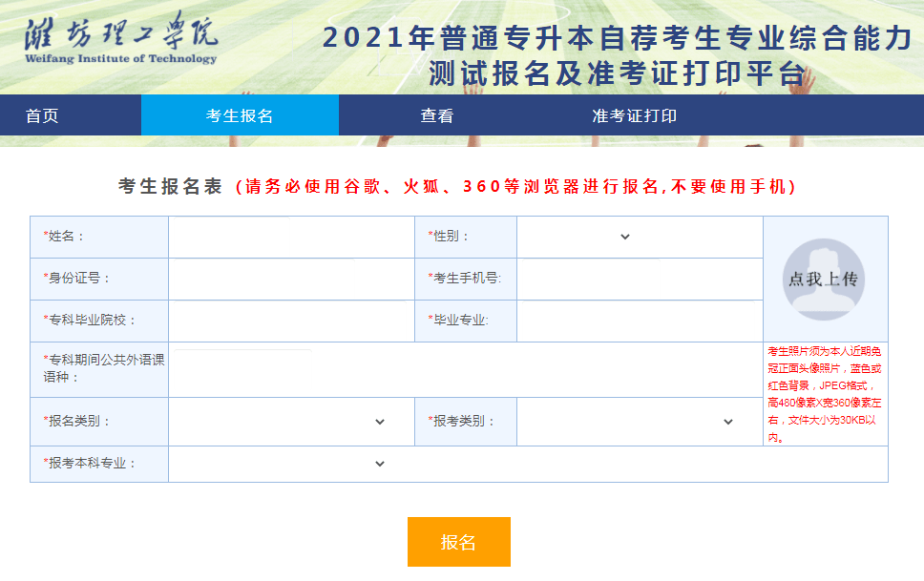This screenshot has width=924, height=581.
Task: Open the 查看 view tab
Action: tap(434, 115)
